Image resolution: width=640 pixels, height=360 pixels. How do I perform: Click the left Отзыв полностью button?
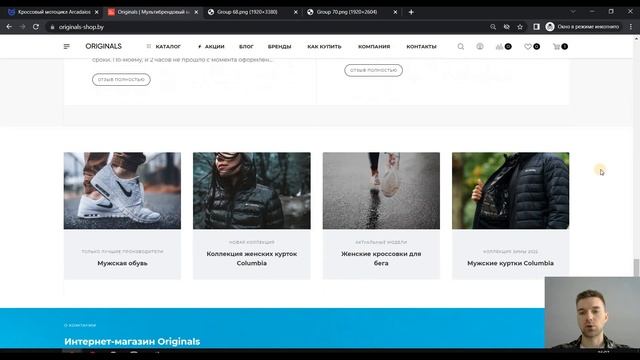(121, 80)
